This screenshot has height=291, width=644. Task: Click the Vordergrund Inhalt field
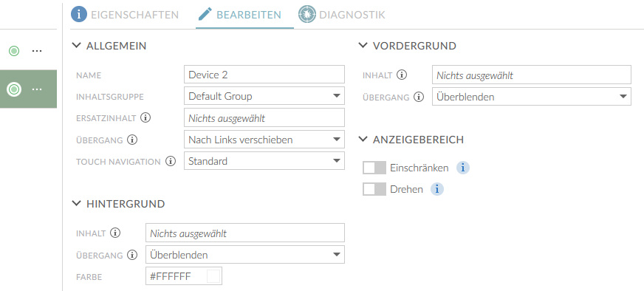pos(532,75)
